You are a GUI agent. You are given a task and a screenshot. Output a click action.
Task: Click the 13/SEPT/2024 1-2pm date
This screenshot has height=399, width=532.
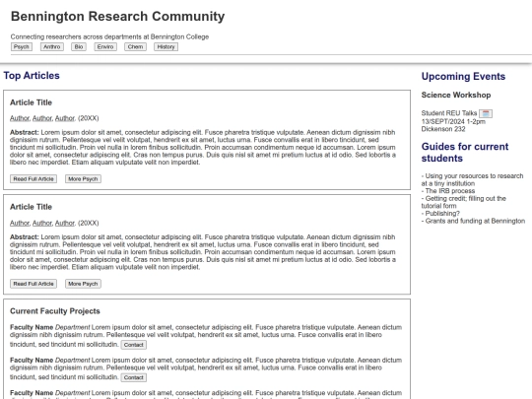click(x=453, y=121)
